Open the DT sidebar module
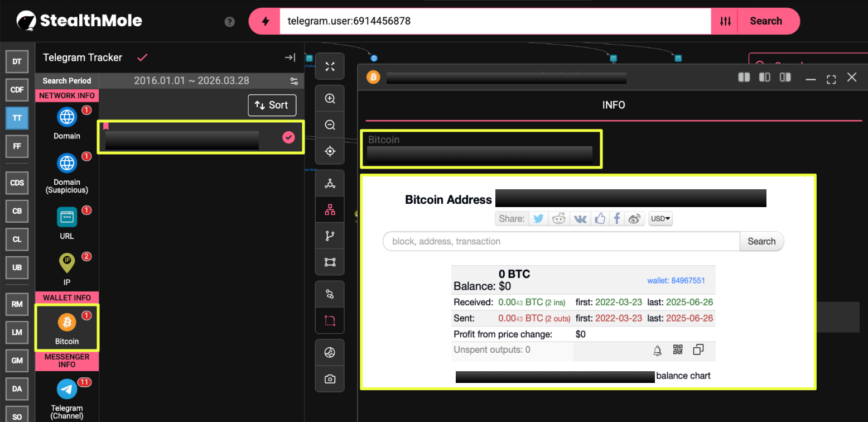Viewport: 868px width, 422px height. [x=17, y=62]
